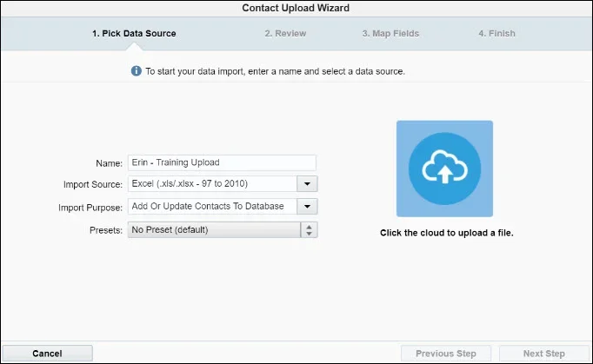Click the Import Source label
The image size is (593, 364).
[93, 185]
